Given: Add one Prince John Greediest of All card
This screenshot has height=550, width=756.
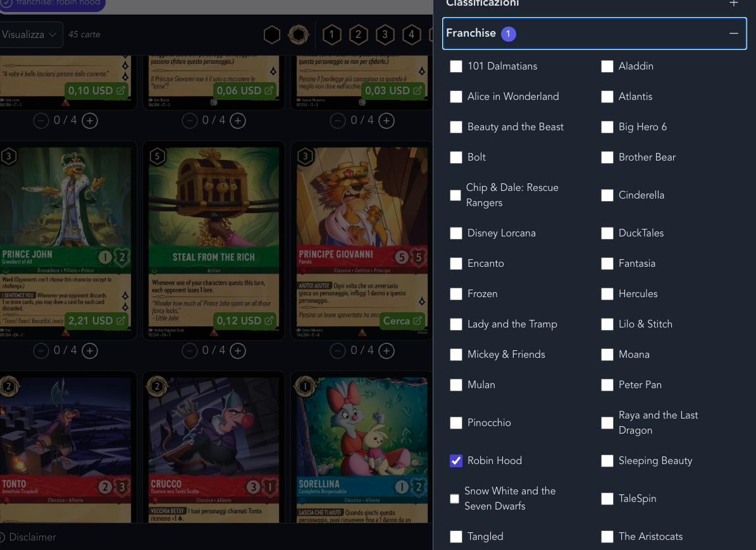Looking at the screenshot, I should (90, 351).
